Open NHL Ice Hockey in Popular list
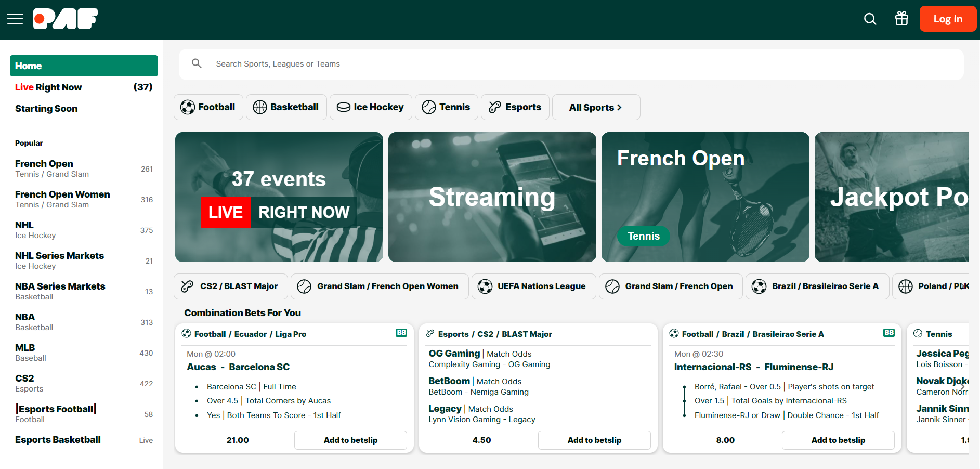 pyautogui.click(x=84, y=230)
